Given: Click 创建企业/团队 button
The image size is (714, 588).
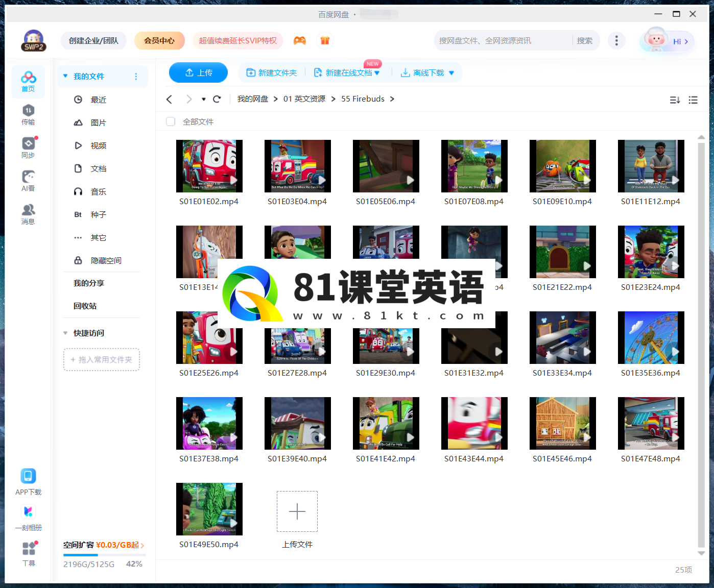Looking at the screenshot, I should tap(93, 41).
